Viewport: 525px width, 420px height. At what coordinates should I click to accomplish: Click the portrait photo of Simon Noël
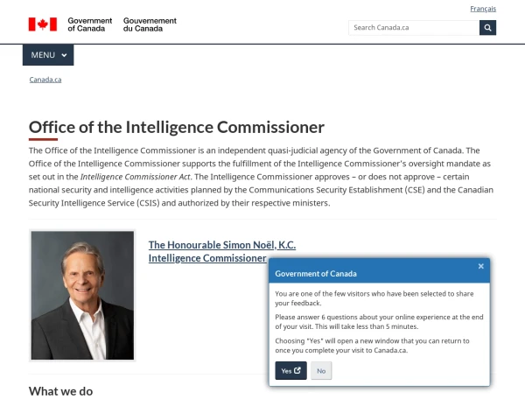82,296
